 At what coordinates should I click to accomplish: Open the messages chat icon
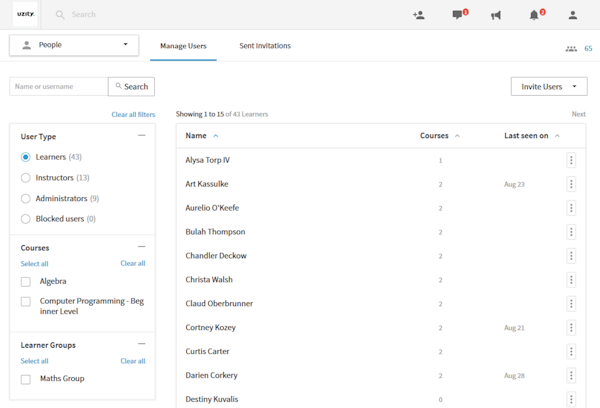point(457,15)
